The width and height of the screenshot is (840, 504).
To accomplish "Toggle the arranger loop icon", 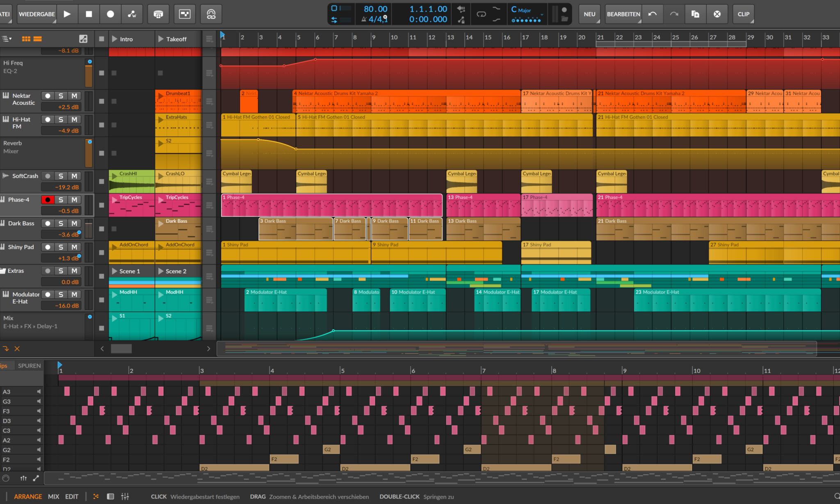I will (481, 14).
